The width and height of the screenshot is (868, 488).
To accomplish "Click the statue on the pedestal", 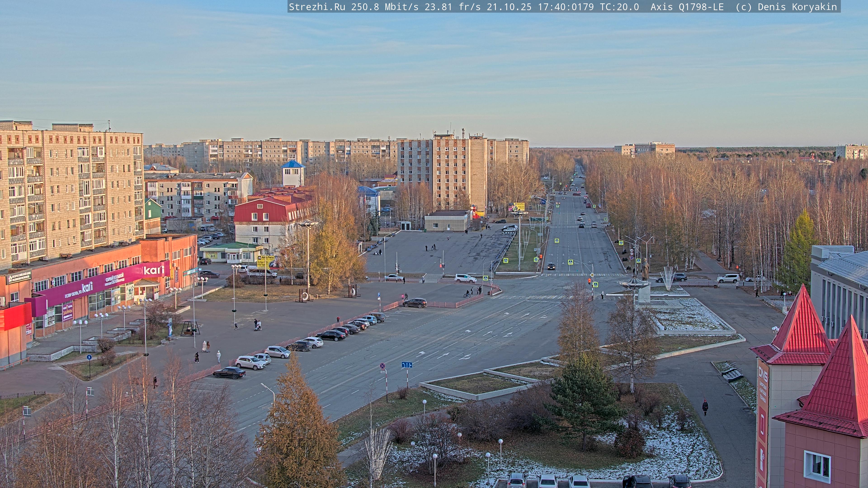I will tap(645, 269).
